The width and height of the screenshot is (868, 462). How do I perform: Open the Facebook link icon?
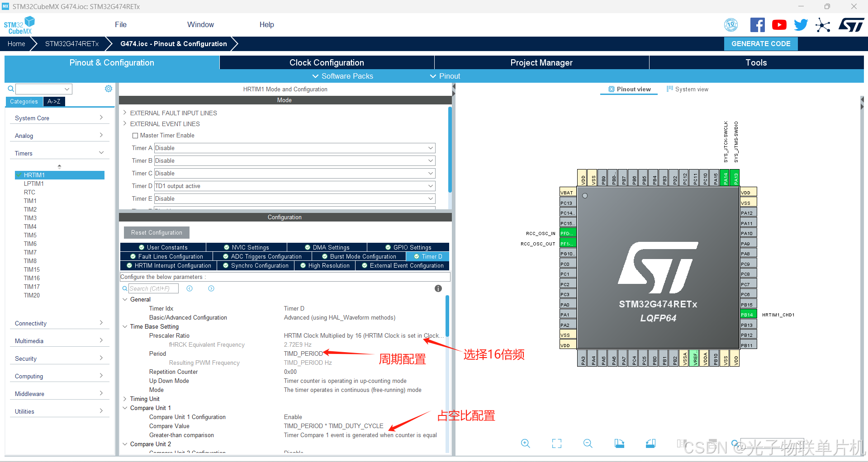(757, 25)
